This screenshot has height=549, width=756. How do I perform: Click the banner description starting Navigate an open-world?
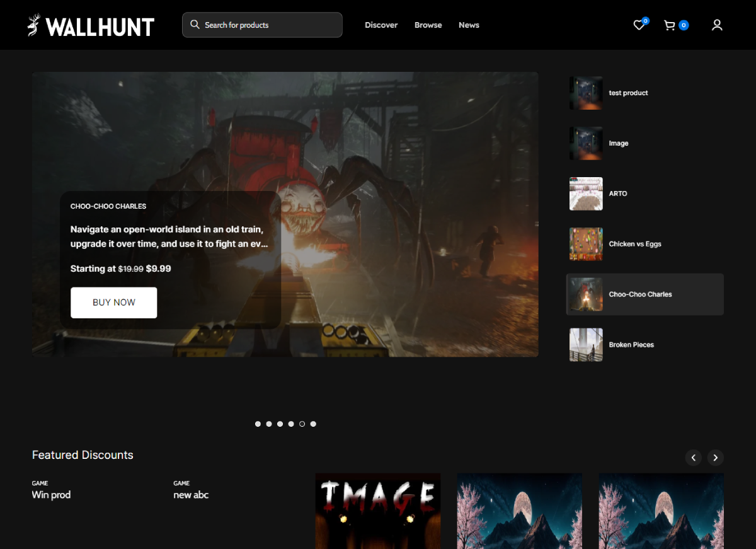pos(169,236)
